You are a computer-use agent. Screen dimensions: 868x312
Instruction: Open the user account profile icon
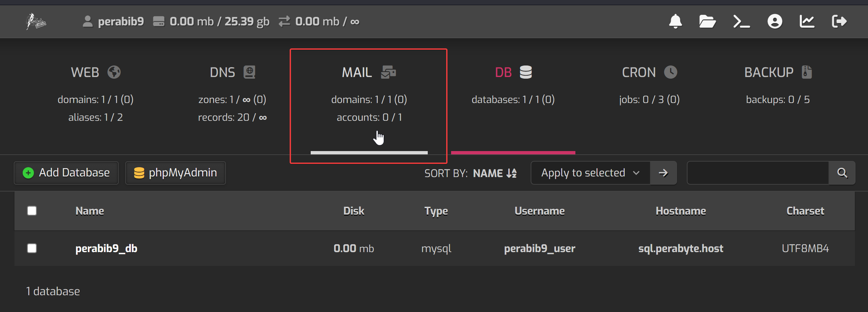[775, 22]
